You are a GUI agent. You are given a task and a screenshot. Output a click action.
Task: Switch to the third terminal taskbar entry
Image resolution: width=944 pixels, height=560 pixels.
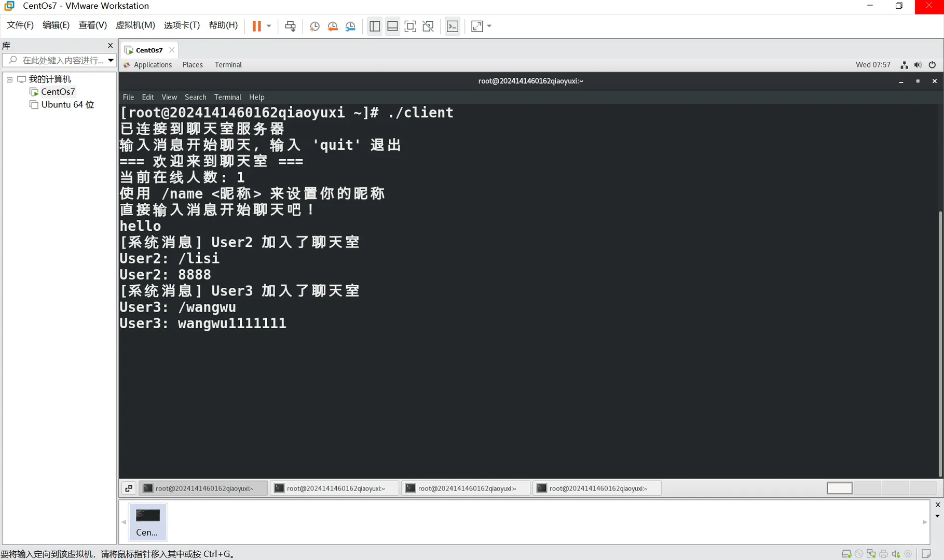466,488
